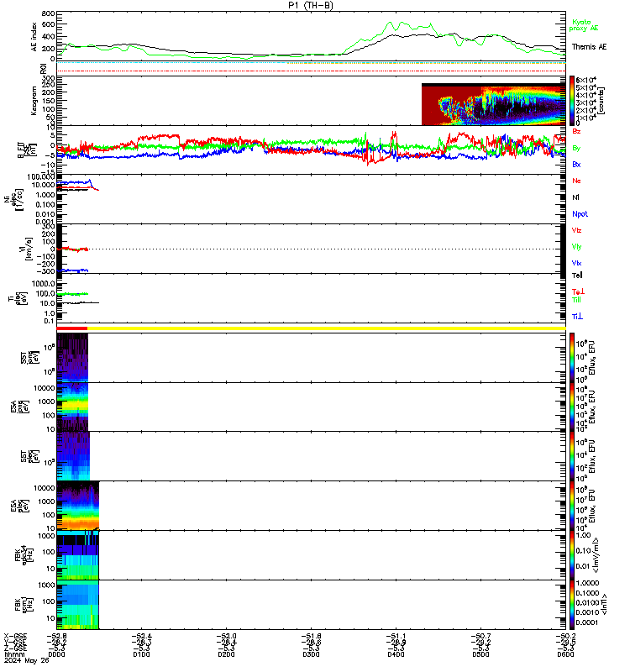The width and height of the screenshot is (630, 672).
Task: Click the SST electron Eflux color bar
Action: pos(572,456)
